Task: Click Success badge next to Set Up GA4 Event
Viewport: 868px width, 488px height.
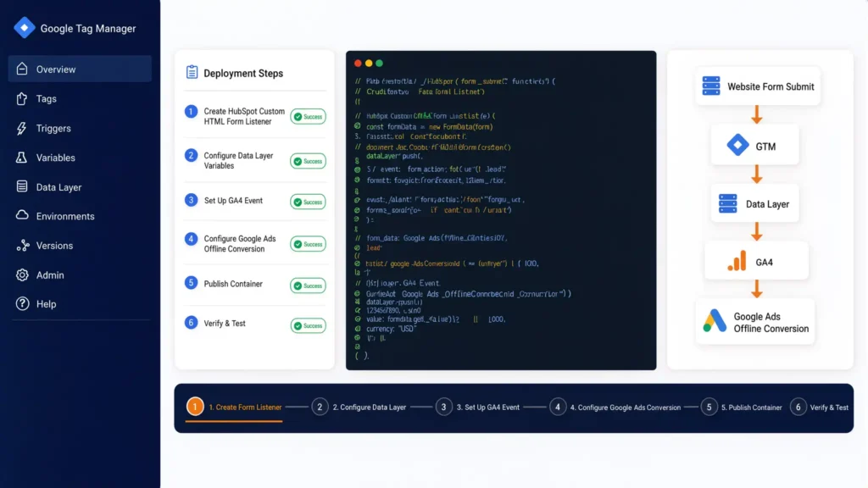Action: tap(308, 202)
